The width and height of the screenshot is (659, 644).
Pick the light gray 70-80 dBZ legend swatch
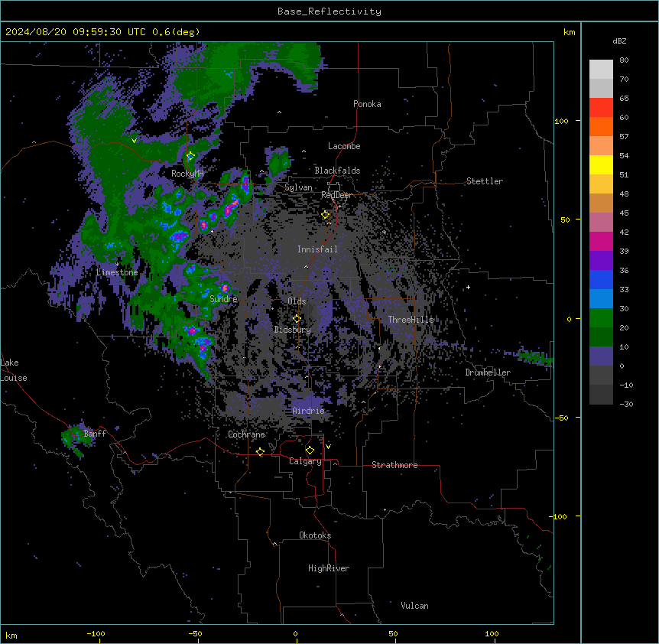point(601,70)
